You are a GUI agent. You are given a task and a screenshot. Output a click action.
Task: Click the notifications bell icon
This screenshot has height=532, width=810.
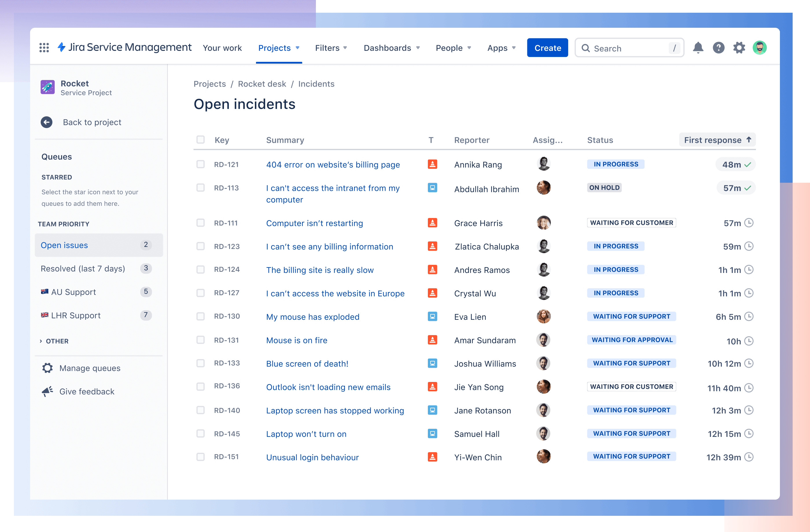point(698,47)
